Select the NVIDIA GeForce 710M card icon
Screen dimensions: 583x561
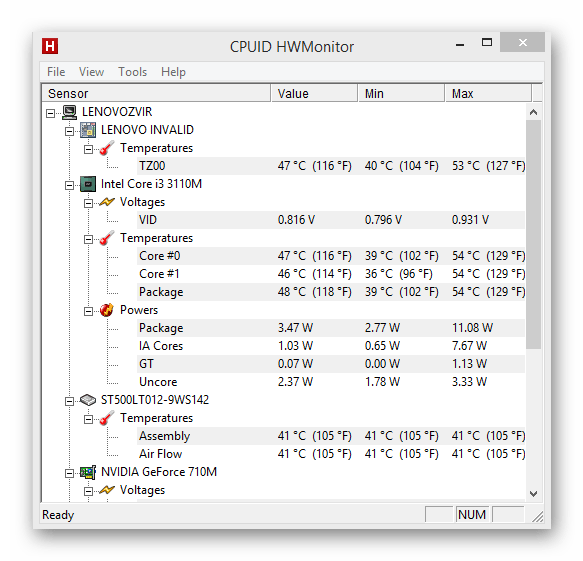(88, 473)
